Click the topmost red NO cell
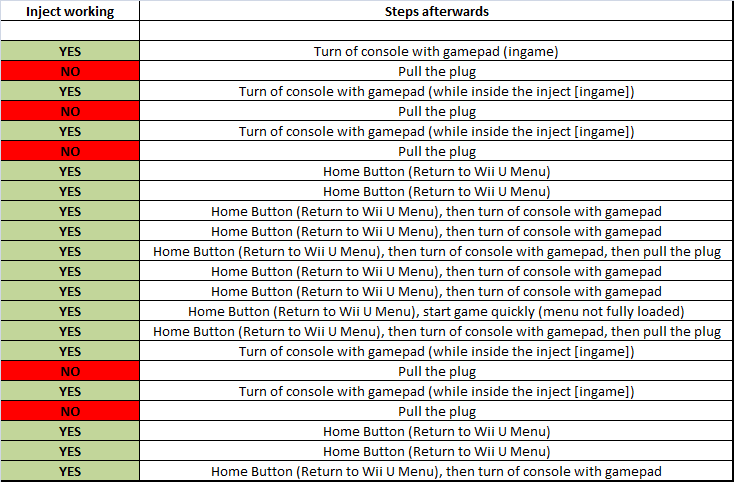 [x=70, y=71]
